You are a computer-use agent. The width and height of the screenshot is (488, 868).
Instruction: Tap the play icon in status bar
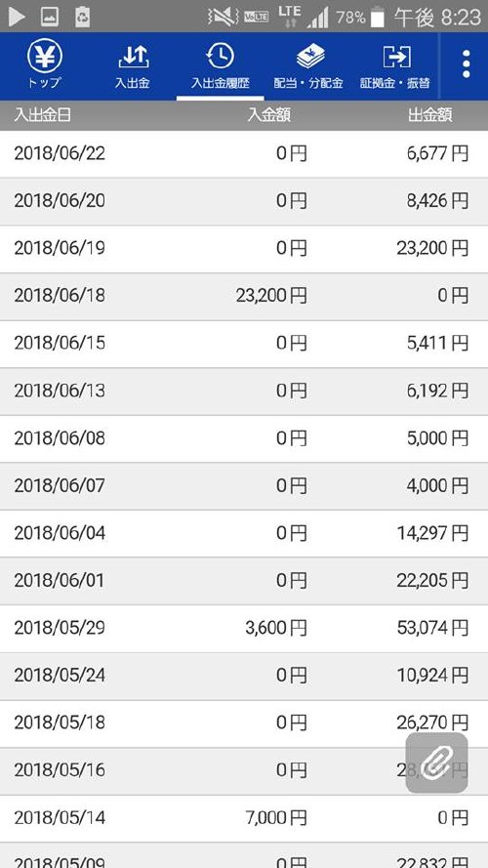click(18, 18)
